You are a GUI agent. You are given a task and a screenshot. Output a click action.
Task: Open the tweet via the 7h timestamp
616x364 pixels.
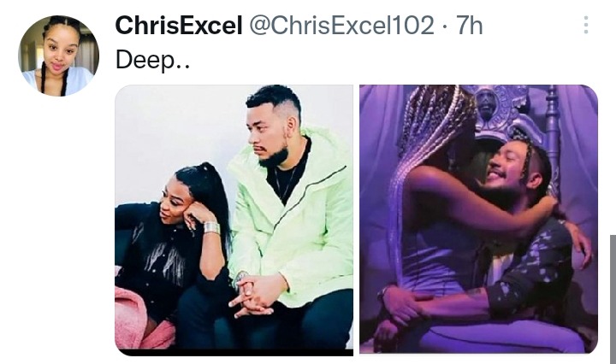pyautogui.click(x=469, y=26)
